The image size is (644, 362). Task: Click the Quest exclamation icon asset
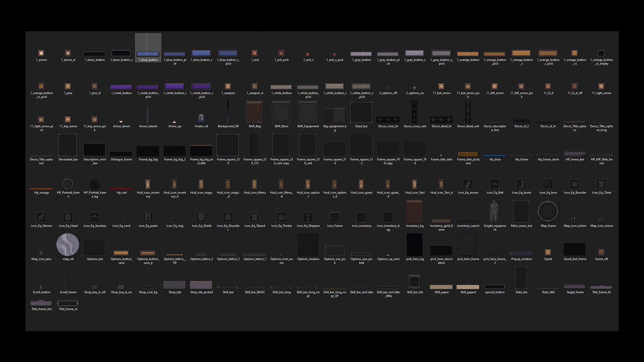(x=548, y=252)
